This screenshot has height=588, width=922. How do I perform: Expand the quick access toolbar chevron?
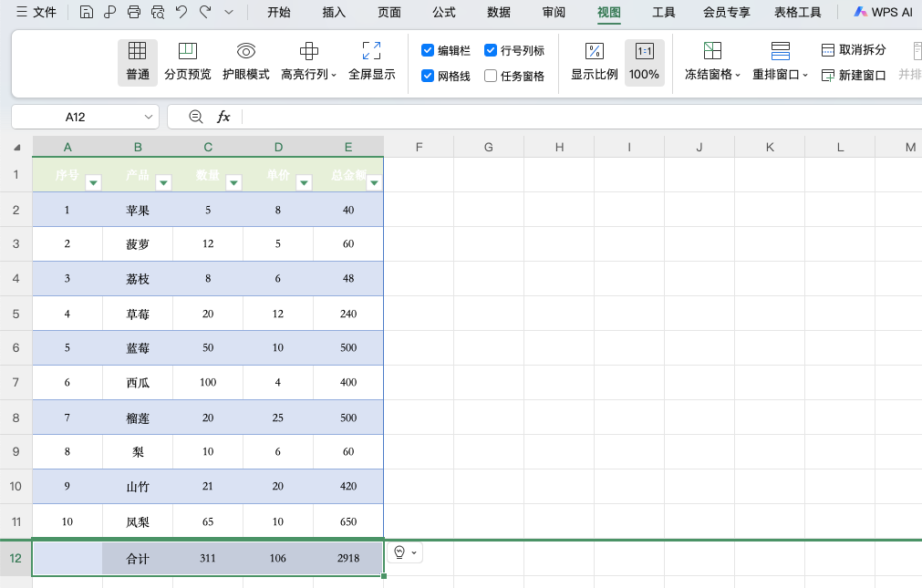(x=229, y=12)
